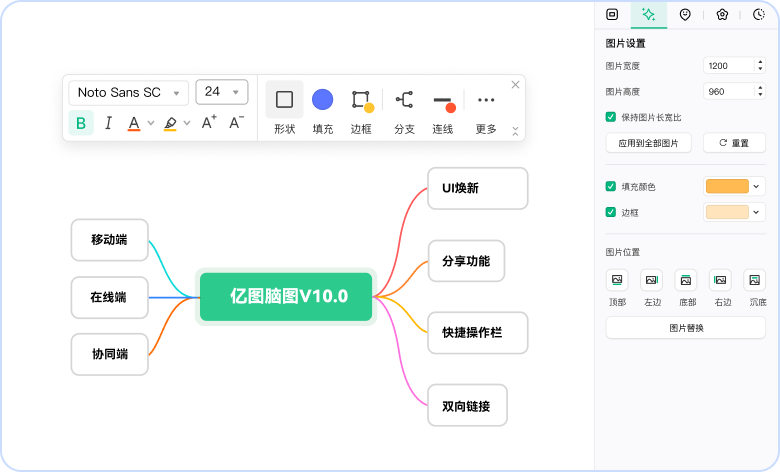780x472 pixels.
Task: Toggle 边框 checkbox
Action: click(x=611, y=212)
